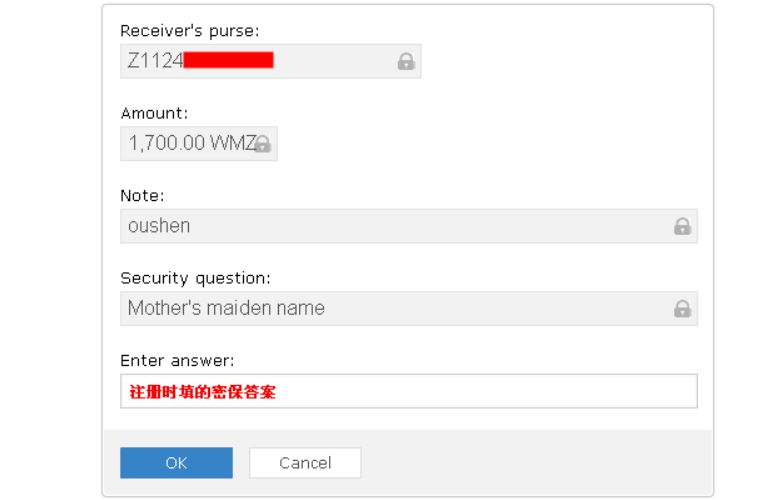Select the Z1124 purse number text
This screenshot has width=774, height=500.
155,61
